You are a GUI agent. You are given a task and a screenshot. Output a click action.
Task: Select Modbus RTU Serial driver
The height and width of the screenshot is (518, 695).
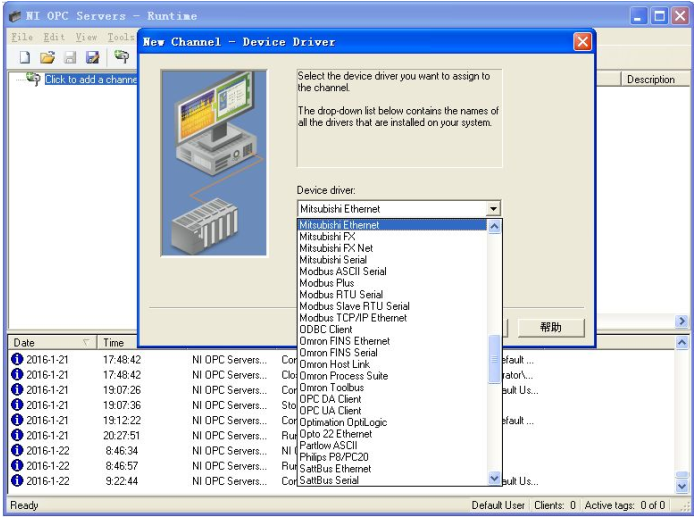(392, 294)
